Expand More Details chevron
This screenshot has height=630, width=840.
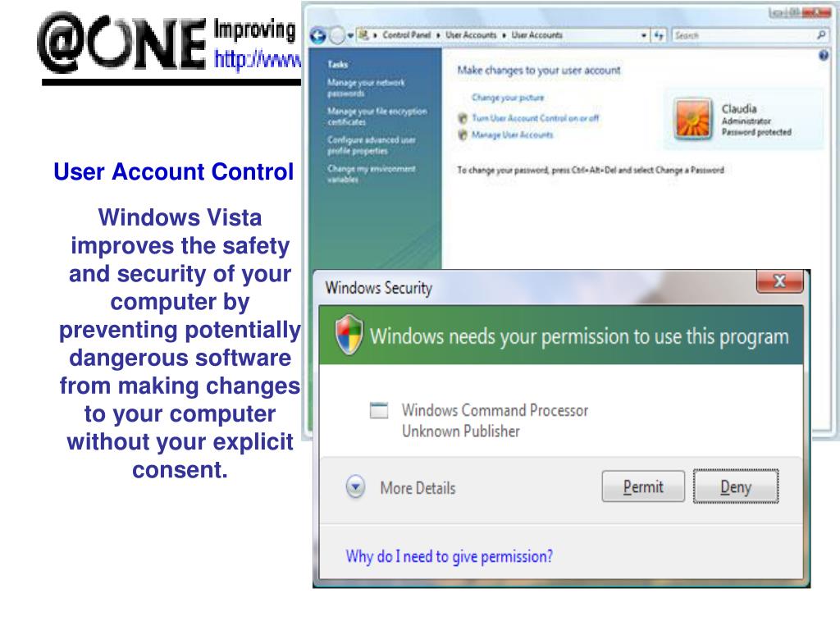point(355,487)
